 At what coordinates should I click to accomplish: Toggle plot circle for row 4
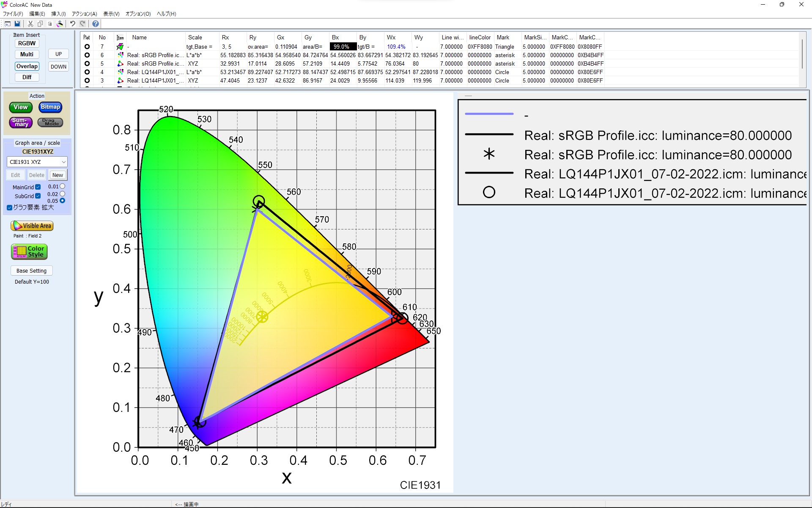(x=87, y=72)
